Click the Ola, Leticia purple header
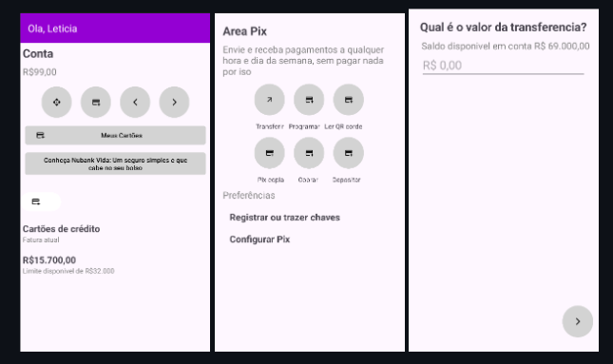613x364 pixels. point(115,29)
